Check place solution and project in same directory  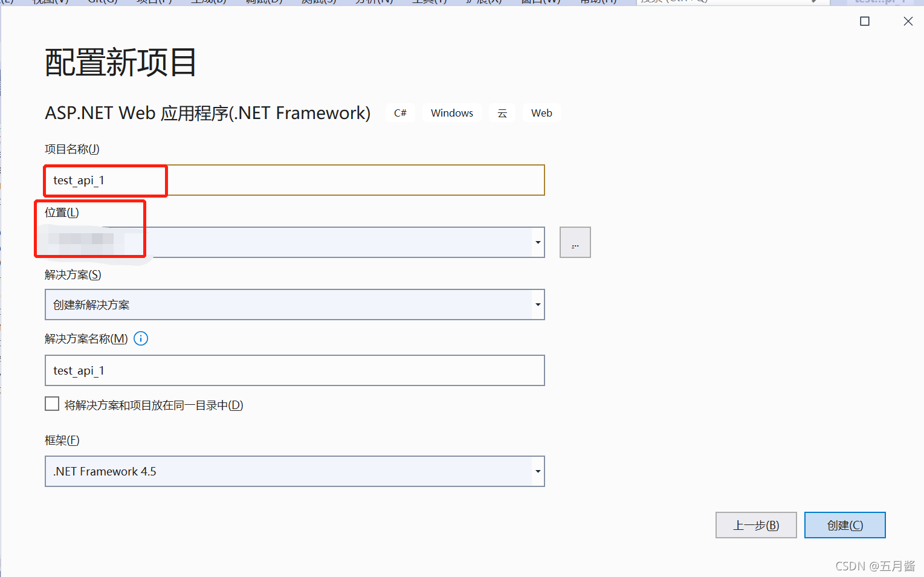(52, 404)
